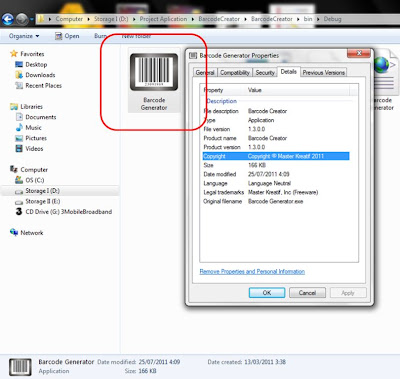Switch to the Compatibility tab
The height and width of the screenshot is (379, 400).
235,72
